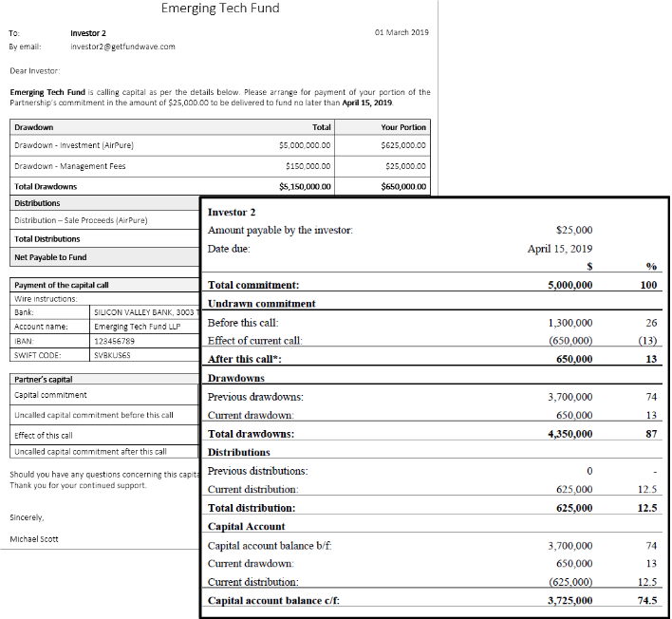This screenshot has height=619, width=672.
Task: Click the SWIFT code value SVBKUS6S
Action: coord(112,355)
